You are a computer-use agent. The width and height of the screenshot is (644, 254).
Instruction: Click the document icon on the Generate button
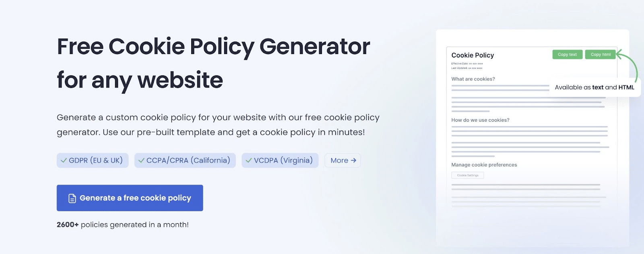[72, 198]
